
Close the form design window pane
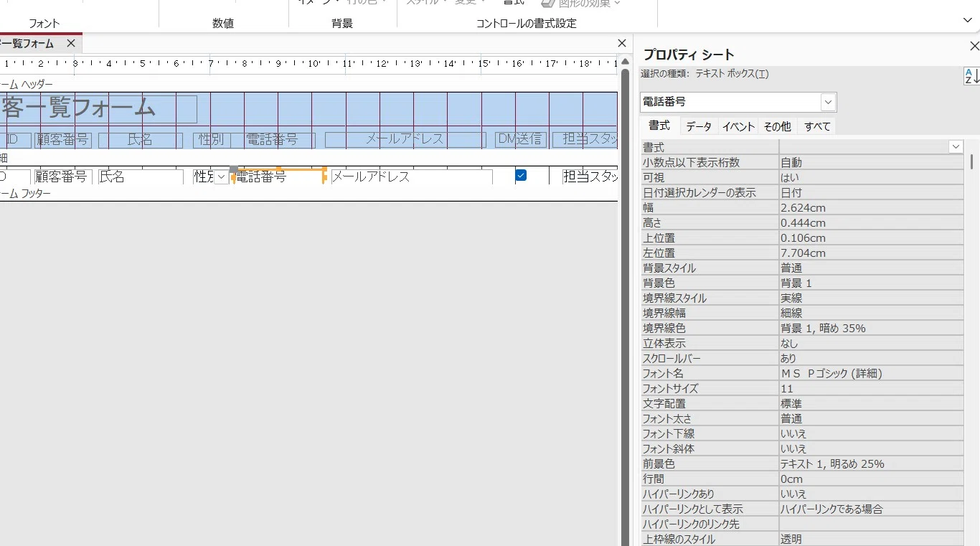[x=622, y=43]
